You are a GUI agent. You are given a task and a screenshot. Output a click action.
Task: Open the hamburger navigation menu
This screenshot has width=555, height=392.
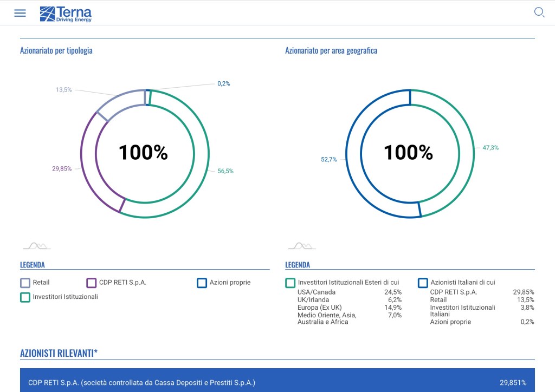(x=20, y=13)
